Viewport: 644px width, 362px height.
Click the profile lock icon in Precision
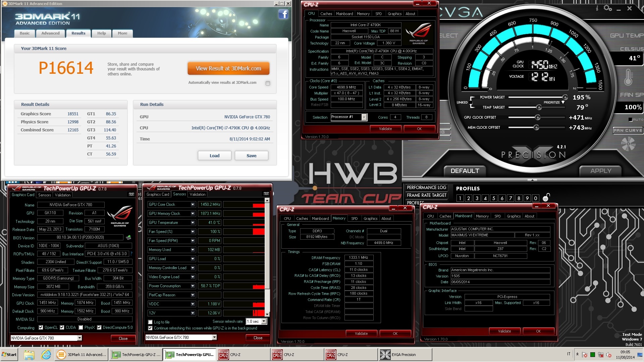[x=546, y=197]
